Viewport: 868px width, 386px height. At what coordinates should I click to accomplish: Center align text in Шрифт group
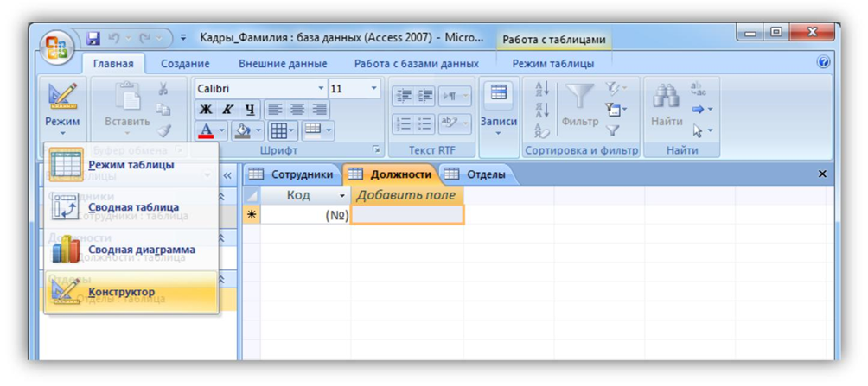click(297, 109)
